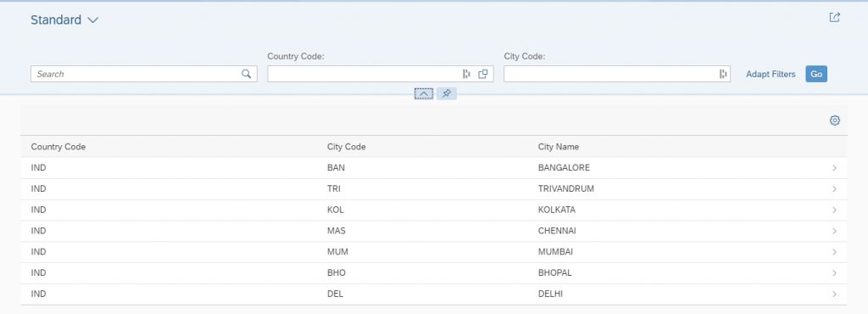The width and height of the screenshot is (868, 314).
Task: Click inside the City Code field
Action: click(610, 74)
